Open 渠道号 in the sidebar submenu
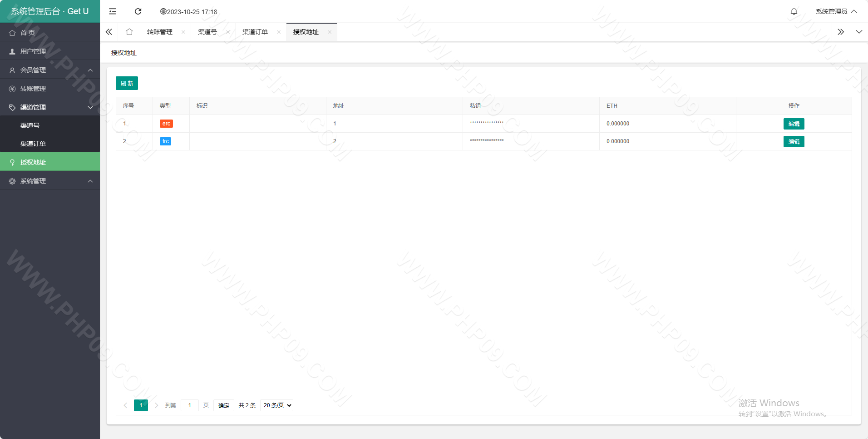 pos(30,125)
